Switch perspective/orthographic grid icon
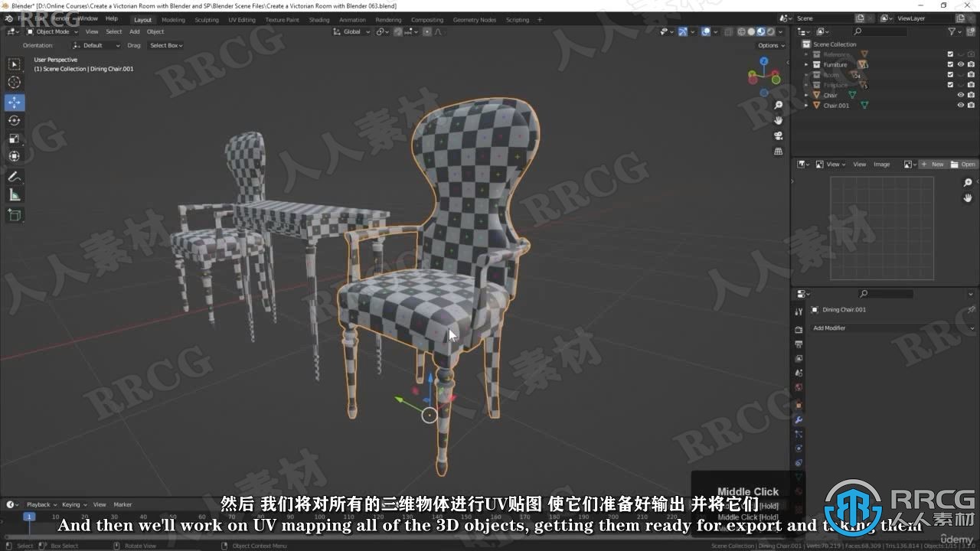 tap(779, 152)
